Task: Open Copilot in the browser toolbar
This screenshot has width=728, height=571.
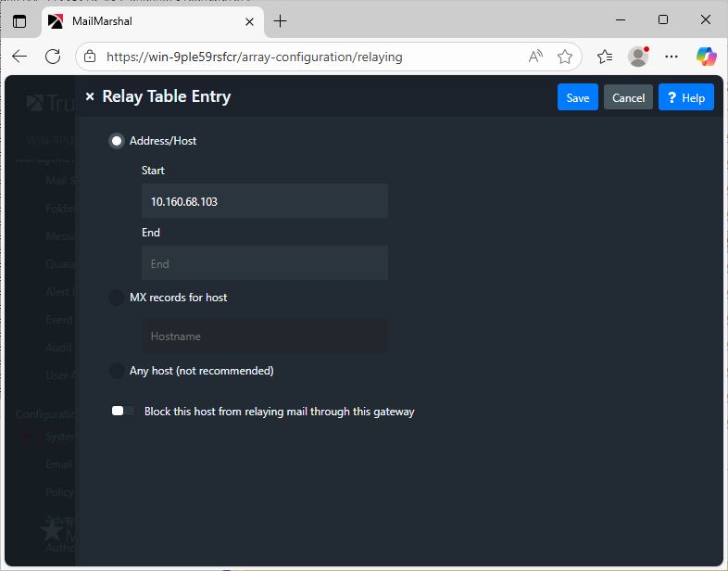Action: pyautogui.click(x=707, y=57)
